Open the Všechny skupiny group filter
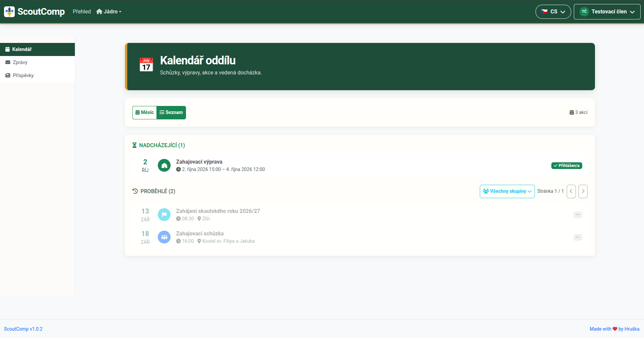 (507, 191)
